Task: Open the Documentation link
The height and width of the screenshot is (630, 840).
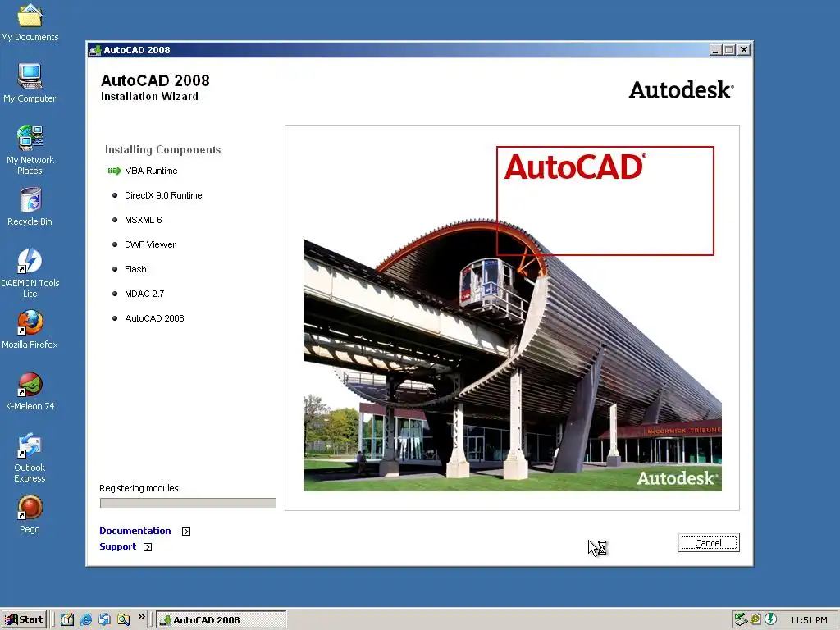Action: click(x=135, y=531)
